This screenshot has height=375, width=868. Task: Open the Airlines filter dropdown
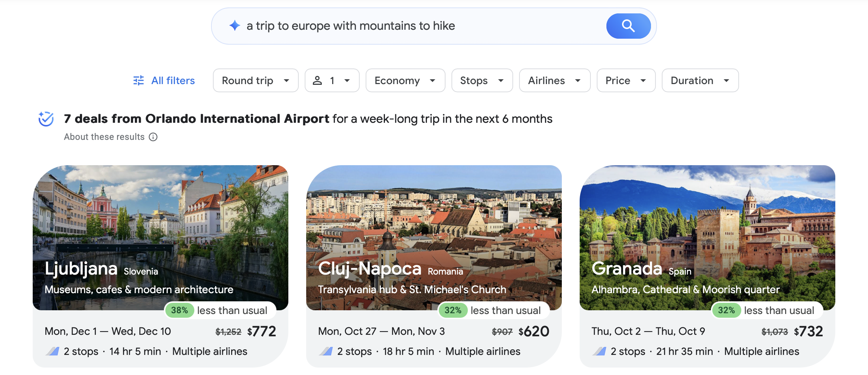coord(554,80)
